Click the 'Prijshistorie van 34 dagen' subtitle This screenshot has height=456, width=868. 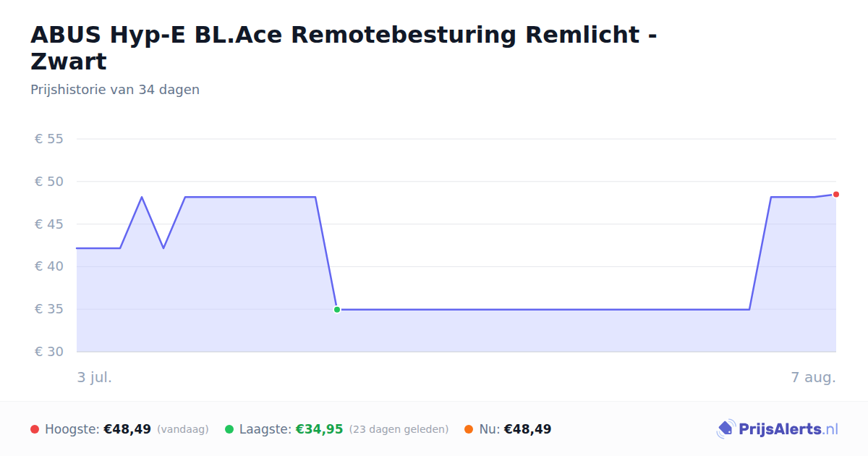coord(115,90)
